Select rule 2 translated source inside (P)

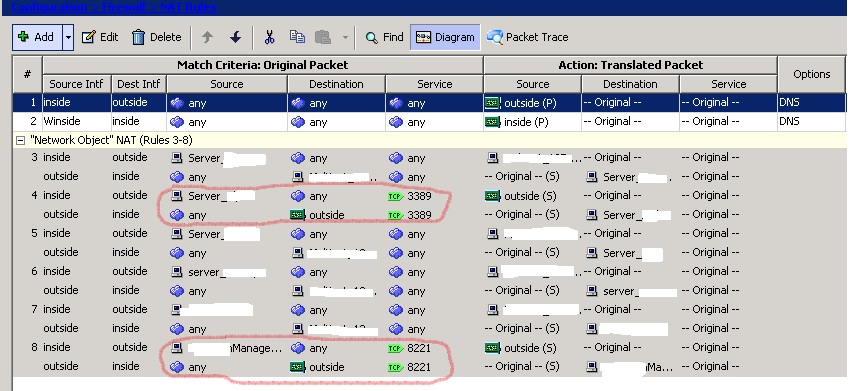point(532,122)
